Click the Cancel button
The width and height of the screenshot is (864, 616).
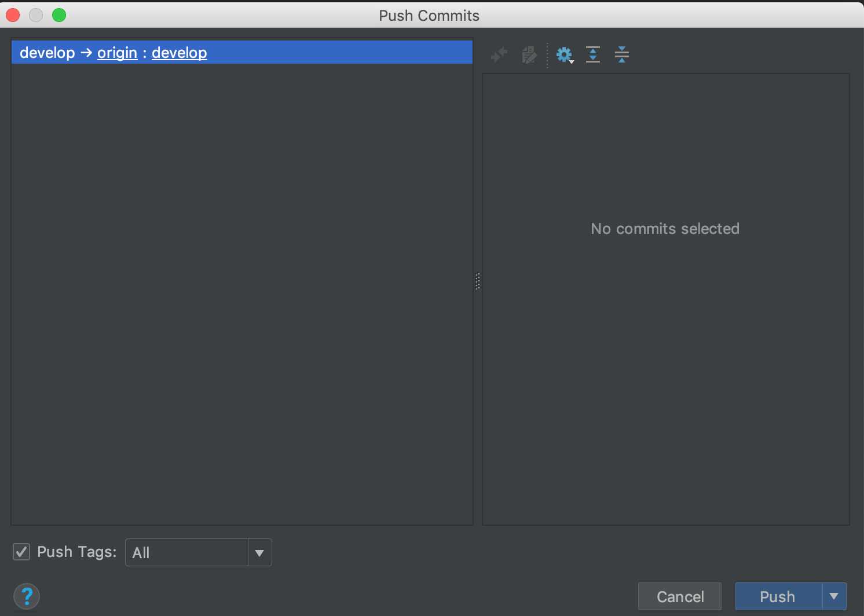coord(680,596)
